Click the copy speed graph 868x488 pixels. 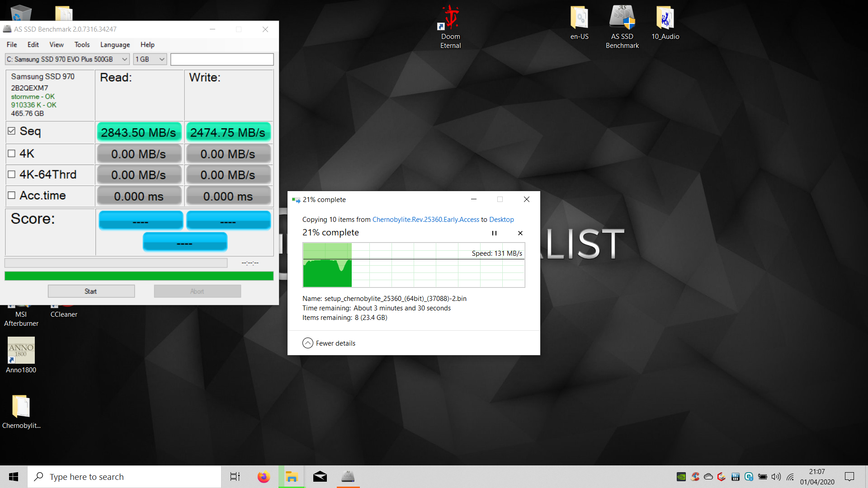pyautogui.click(x=414, y=265)
